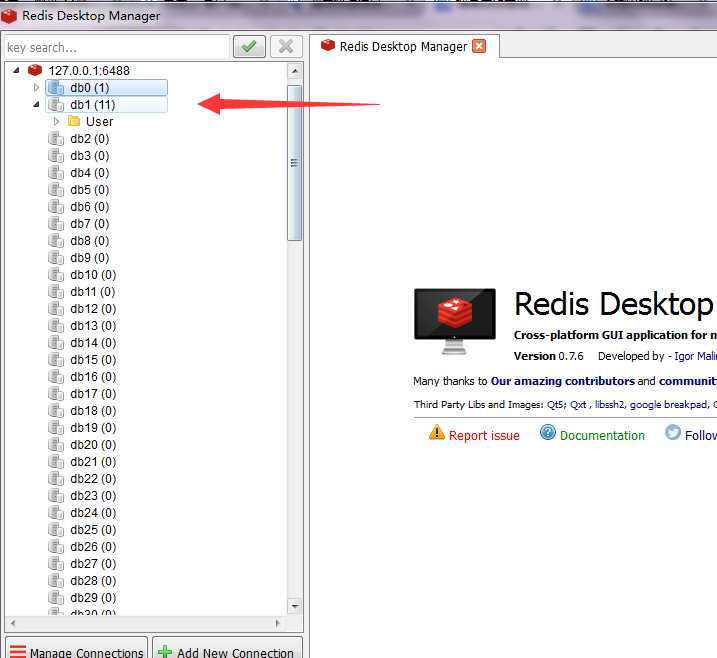Select db23 (0) in the tree
The width and height of the screenshot is (717, 658).
coord(93,495)
